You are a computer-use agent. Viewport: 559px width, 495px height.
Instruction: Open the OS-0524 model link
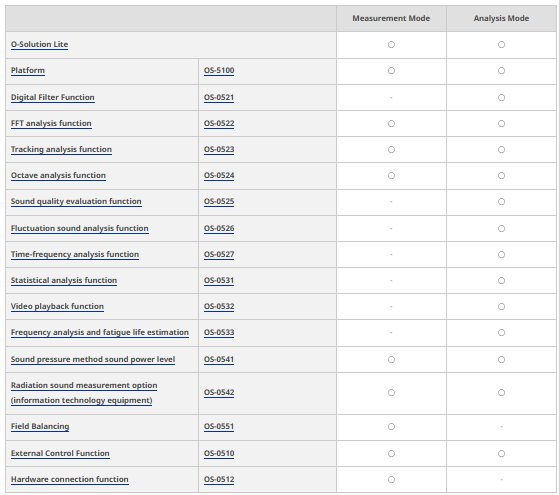click(219, 176)
